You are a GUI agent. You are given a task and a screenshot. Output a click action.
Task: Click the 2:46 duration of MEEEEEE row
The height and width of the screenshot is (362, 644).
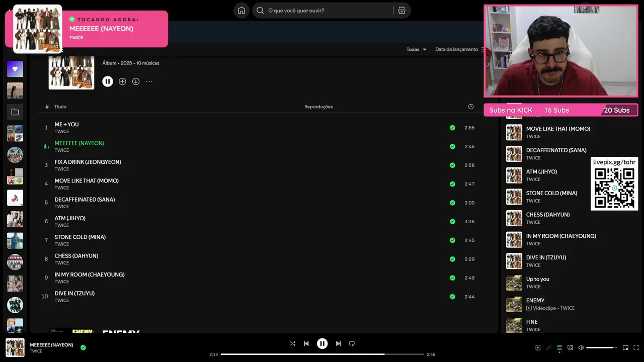click(x=469, y=146)
